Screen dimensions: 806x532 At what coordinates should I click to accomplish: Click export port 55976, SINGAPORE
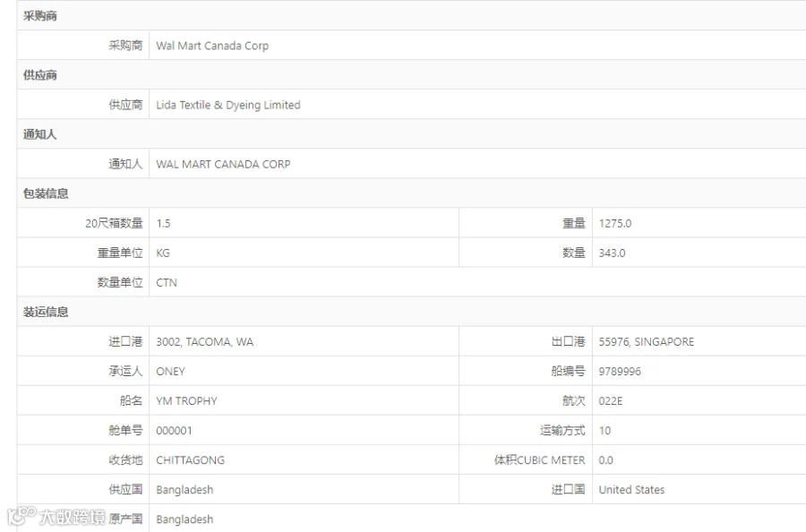[646, 342]
